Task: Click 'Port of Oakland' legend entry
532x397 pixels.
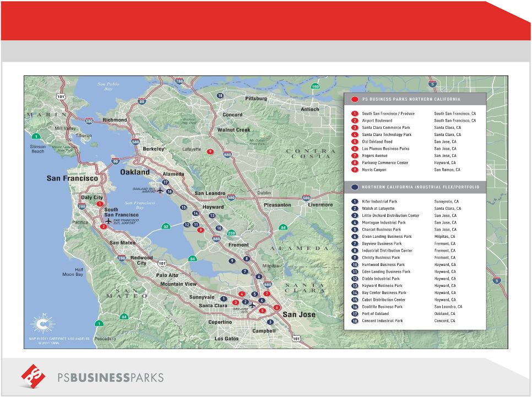Action: 375,314
